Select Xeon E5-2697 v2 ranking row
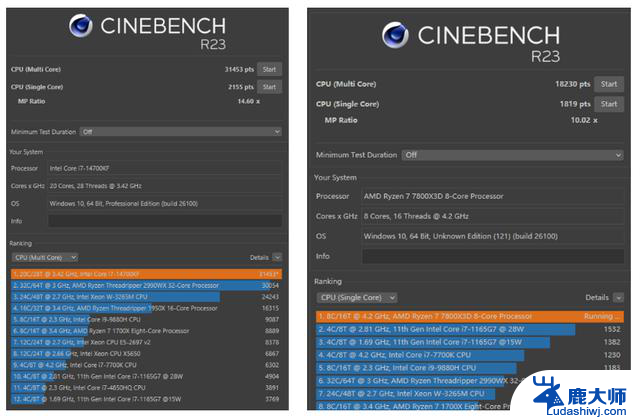The image size is (640, 418). 147,342
